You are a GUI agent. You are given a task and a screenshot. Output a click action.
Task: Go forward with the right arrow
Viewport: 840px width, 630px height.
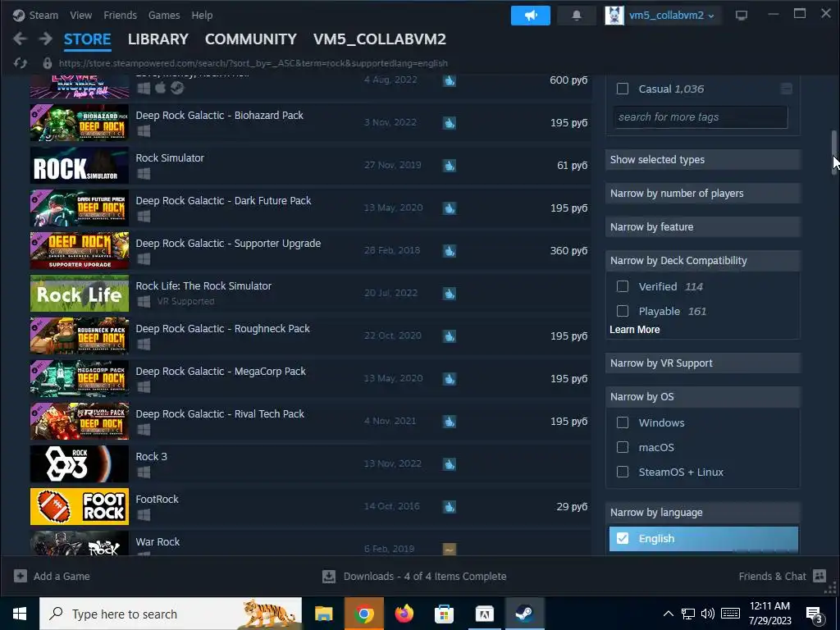tap(46, 39)
